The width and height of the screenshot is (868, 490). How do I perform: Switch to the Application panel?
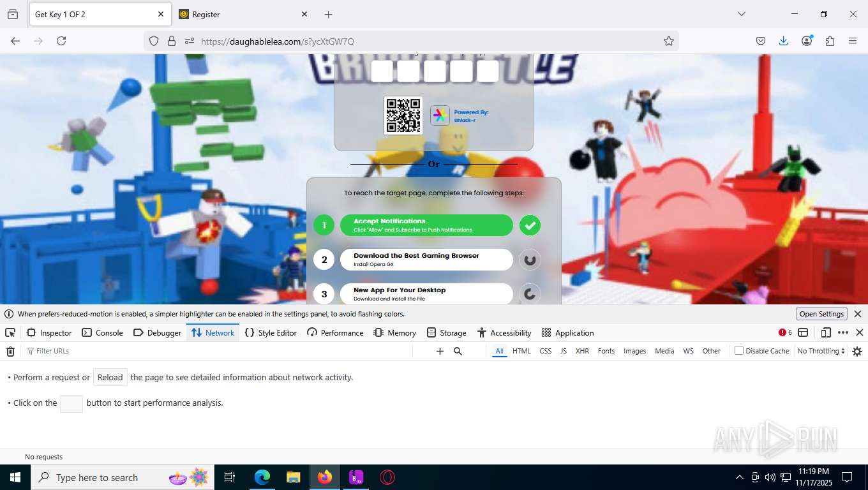coord(568,332)
